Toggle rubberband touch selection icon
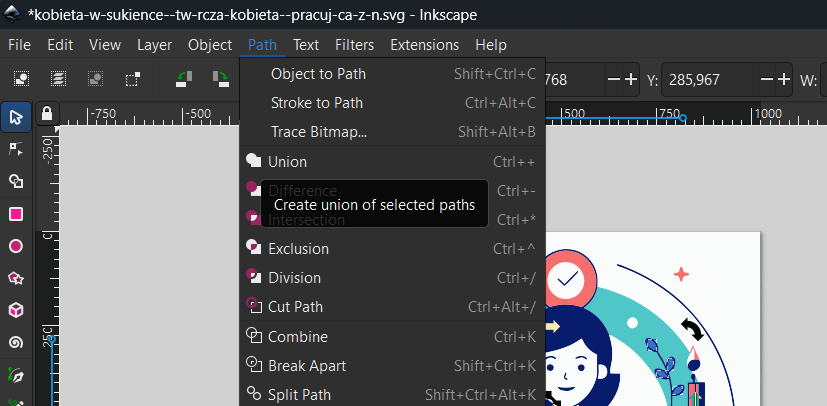The image size is (827, 406). (x=132, y=79)
